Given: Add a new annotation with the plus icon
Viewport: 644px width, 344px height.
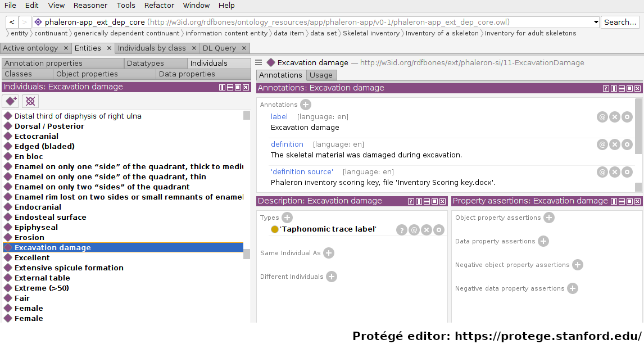Looking at the screenshot, I should [x=305, y=105].
